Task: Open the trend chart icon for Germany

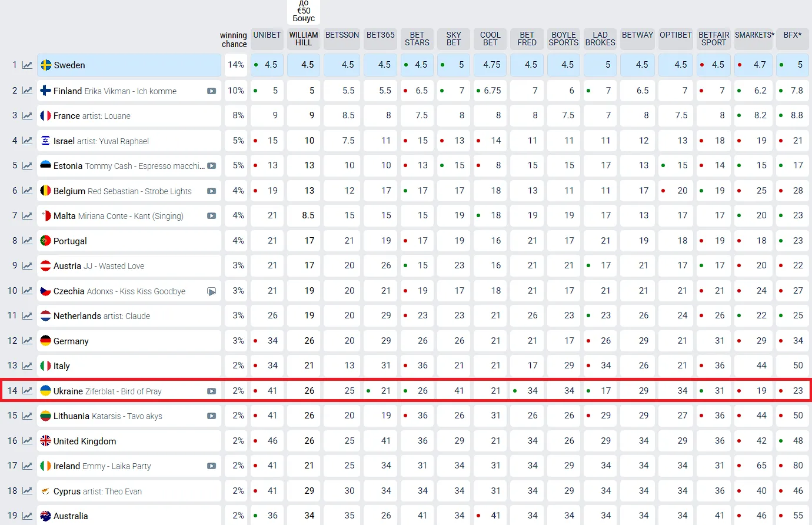Action: [x=27, y=341]
